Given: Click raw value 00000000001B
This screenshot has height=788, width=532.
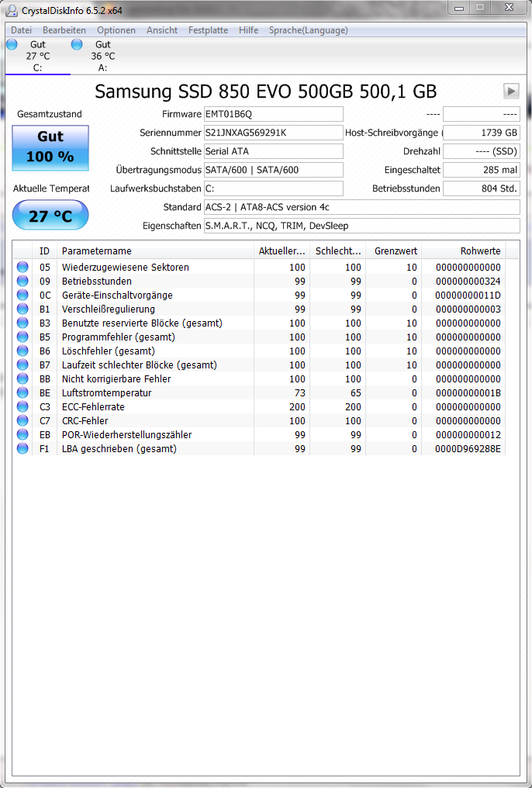Looking at the screenshot, I should 468,393.
